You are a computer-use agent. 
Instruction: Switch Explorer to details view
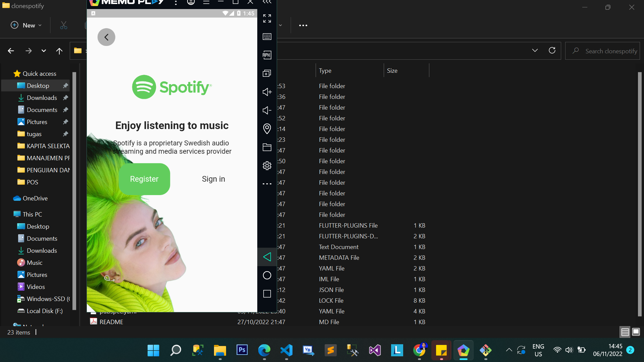(x=625, y=332)
